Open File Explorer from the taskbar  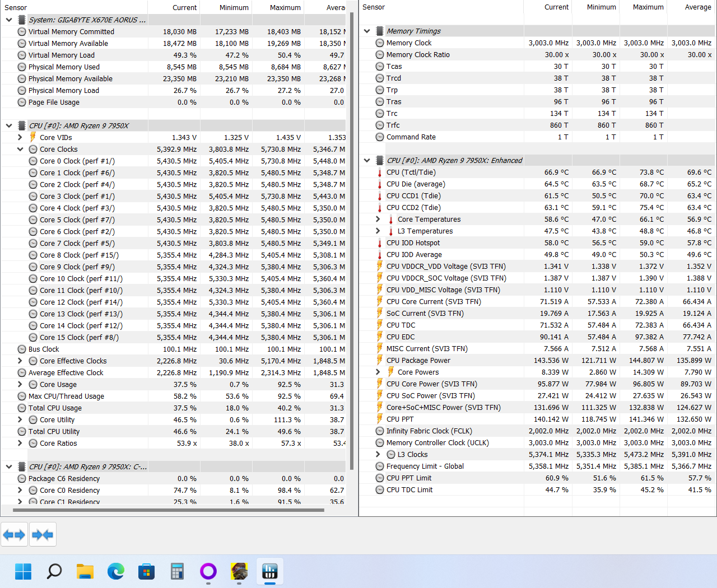tap(85, 572)
